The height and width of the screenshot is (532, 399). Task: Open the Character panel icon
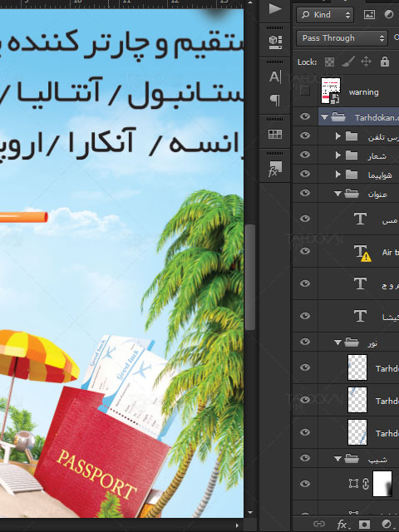click(x=275, y=76)
